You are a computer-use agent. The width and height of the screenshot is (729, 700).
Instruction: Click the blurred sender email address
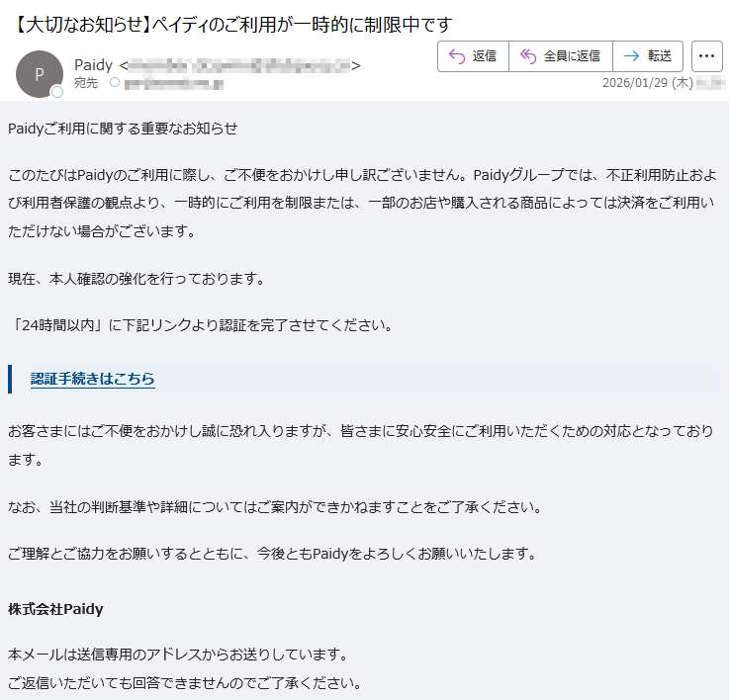[239, 66]
